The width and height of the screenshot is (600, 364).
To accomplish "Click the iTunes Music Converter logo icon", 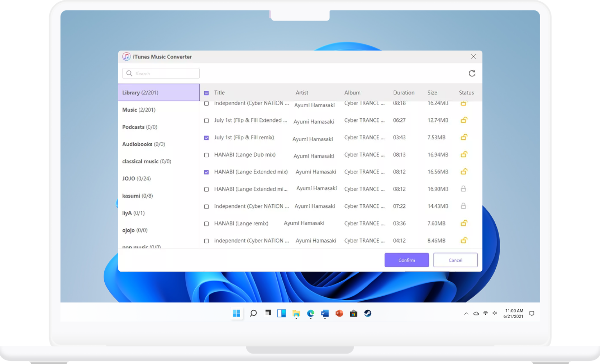I will (x=126, y=57).
